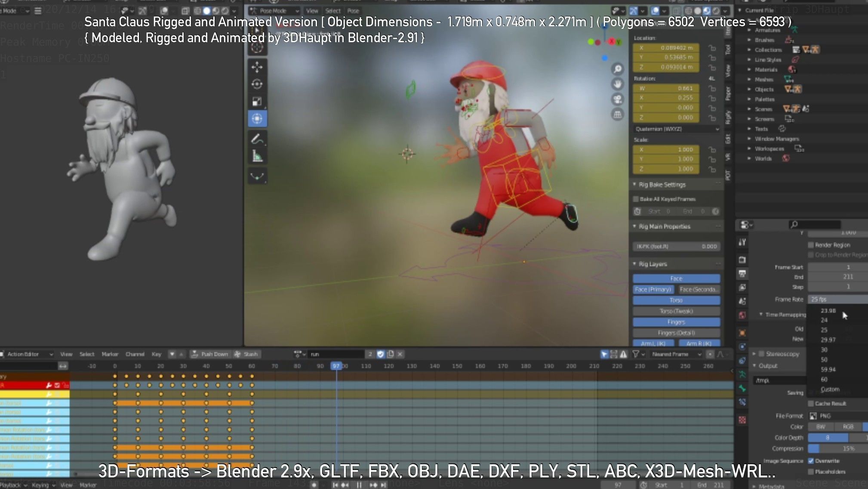Toggle the Torso (Tweak) rig layer
The image size is (868, 489).
(x=676, y=311)
